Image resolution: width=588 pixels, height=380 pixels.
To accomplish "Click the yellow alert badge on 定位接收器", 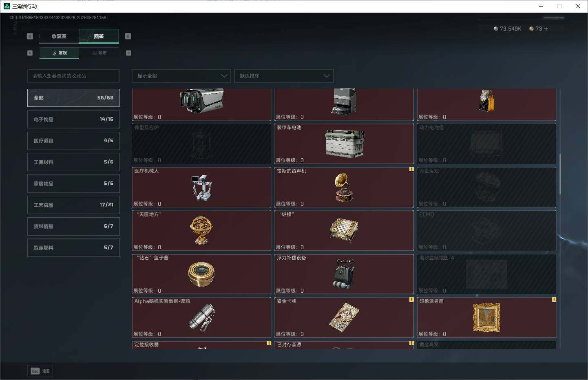I will pyautogui.click(x=269, y=343).
